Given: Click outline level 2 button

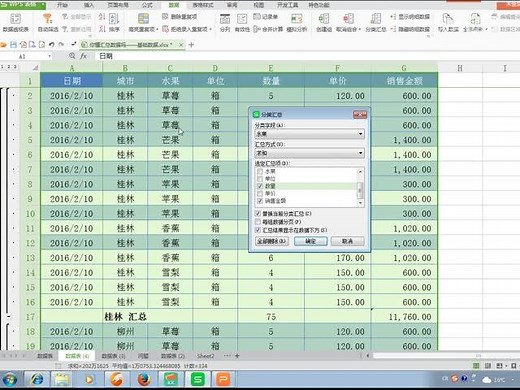Looking at the screenshot, I should (9, 67).
